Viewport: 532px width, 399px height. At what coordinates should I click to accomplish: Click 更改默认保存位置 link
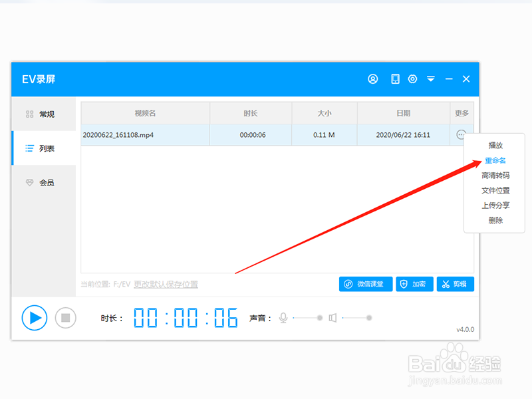click(166, 285)
